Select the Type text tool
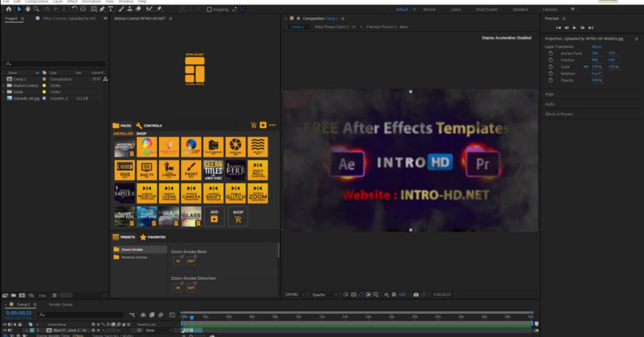 (x=111, y=9)
